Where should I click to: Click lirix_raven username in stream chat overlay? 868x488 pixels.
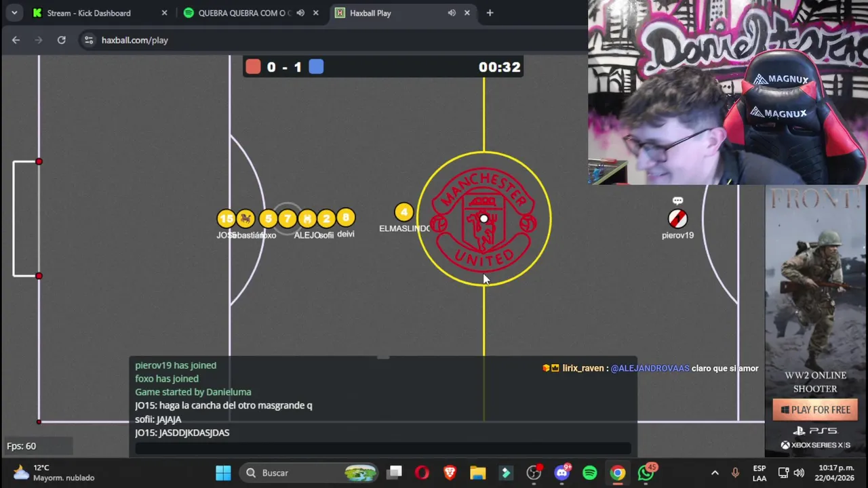point(583,368)
